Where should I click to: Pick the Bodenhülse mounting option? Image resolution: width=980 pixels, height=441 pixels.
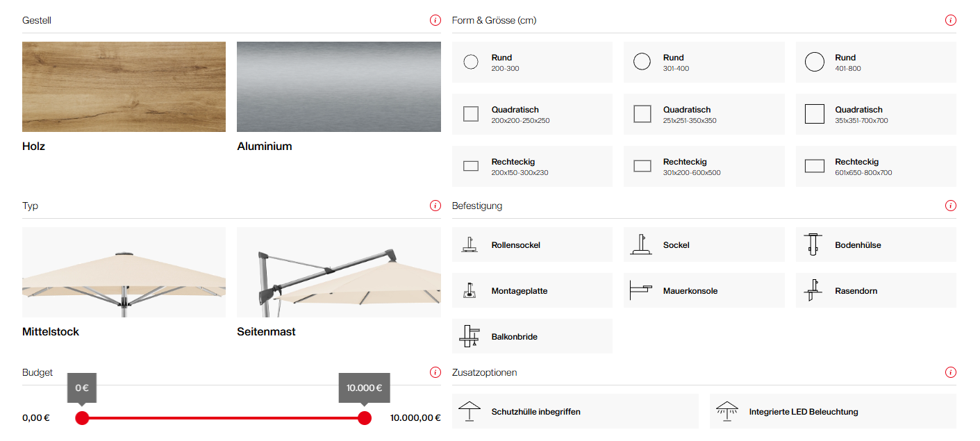coord(875,244)
